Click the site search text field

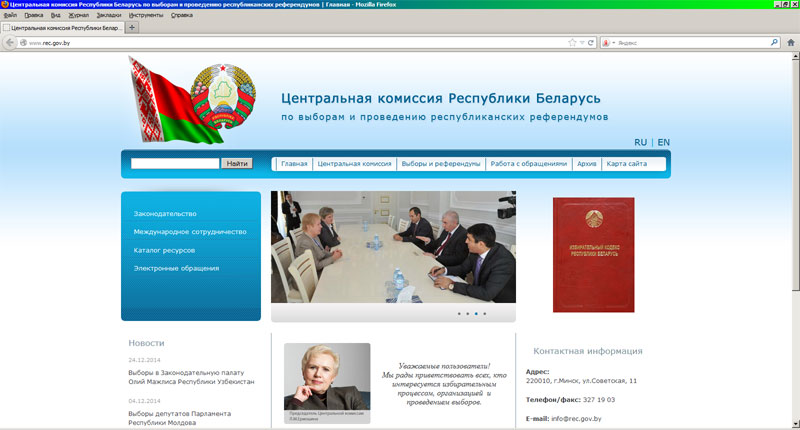pyautogui.click(x=175, y=163)
